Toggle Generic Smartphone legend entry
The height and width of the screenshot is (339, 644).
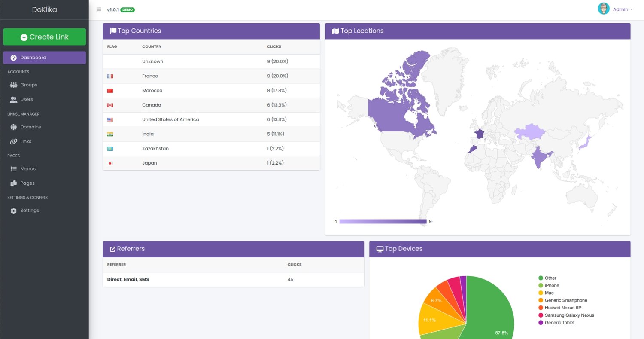point(562,300)
